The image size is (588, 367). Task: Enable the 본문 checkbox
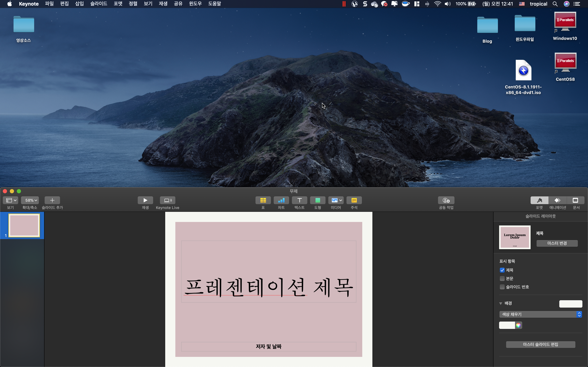click(x=502, y=278)
